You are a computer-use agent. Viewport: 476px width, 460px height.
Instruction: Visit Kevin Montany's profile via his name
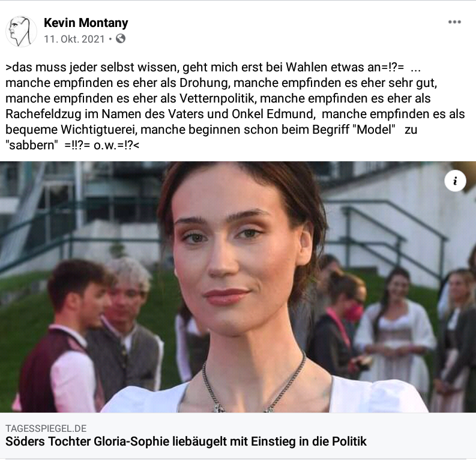[86, 23]
